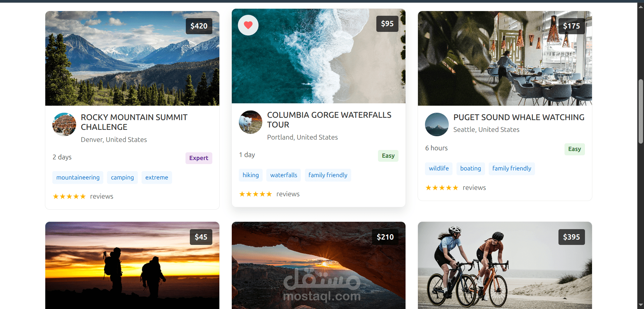Select the extreme tag
644x309 pixels.
tap(157, 177)
